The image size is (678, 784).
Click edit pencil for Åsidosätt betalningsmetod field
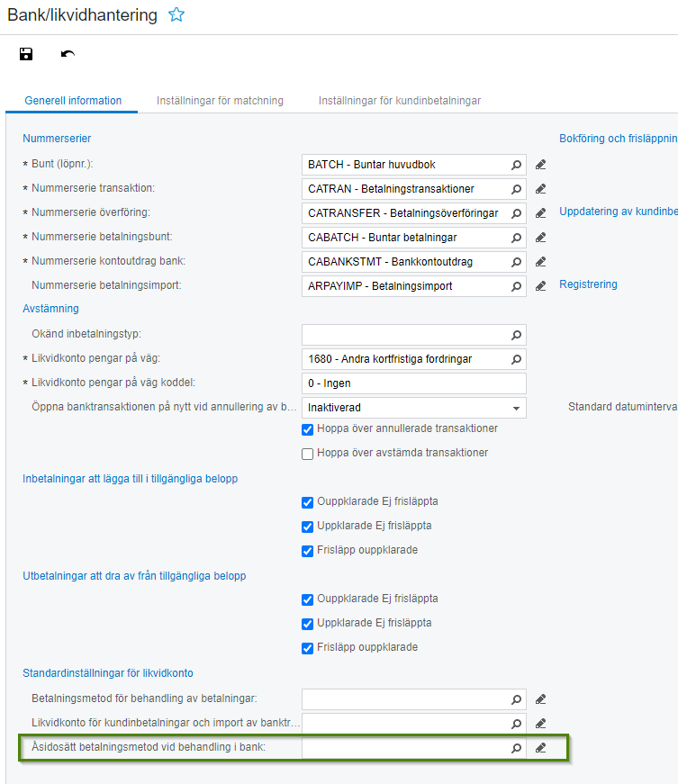pos(540,748)
